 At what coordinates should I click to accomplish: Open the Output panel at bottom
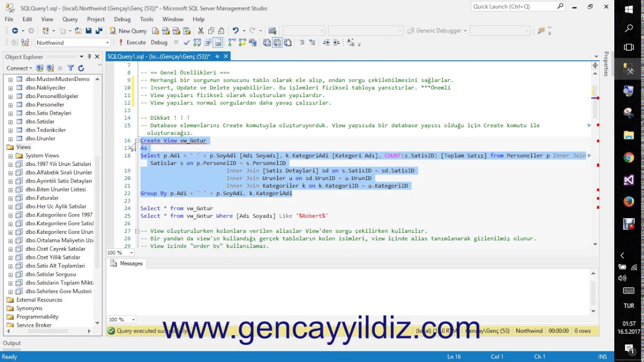[12, 343]
